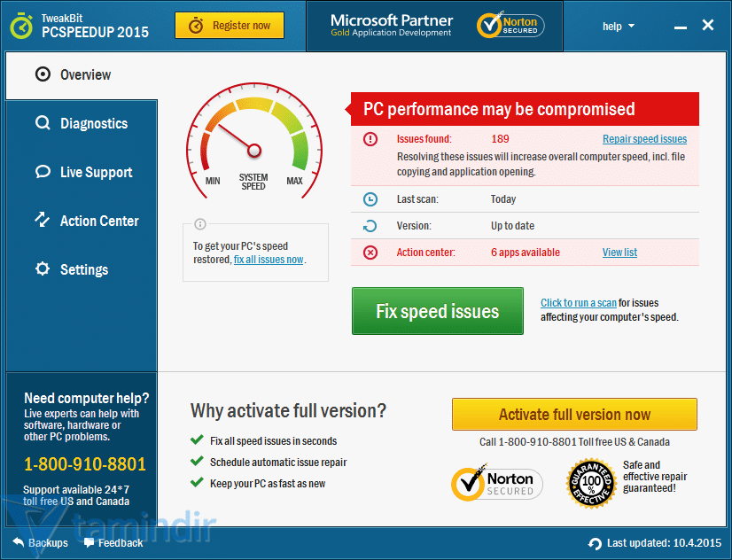732x560 pixels.
Task: Click the Settings gear icon
Action: point(43,268)
